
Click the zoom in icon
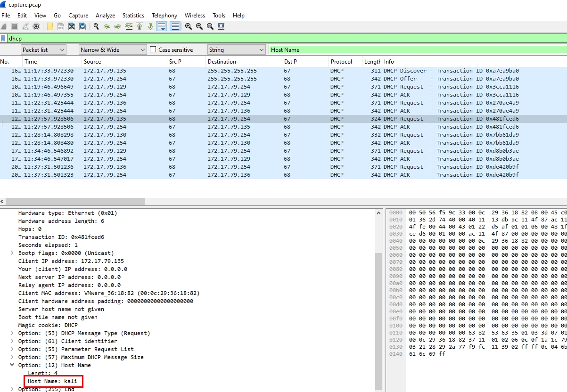click(189, 26)
